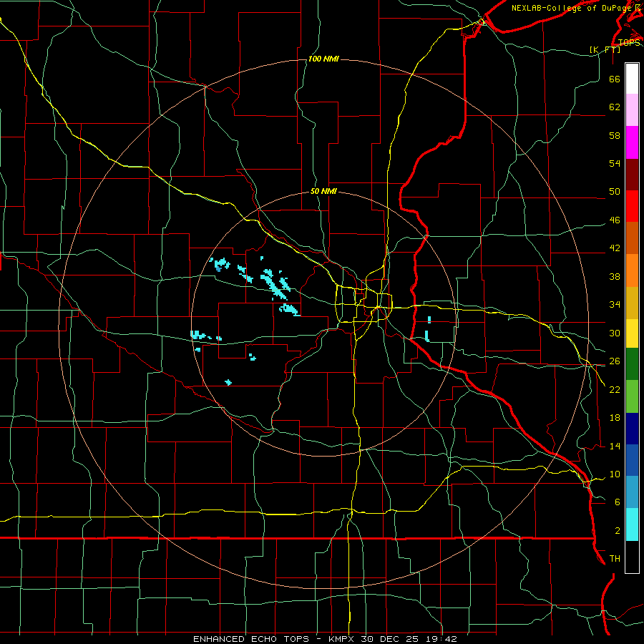Click legend value "54"
This screenshot has width=644, height=644.
click(x=615, y=163)
